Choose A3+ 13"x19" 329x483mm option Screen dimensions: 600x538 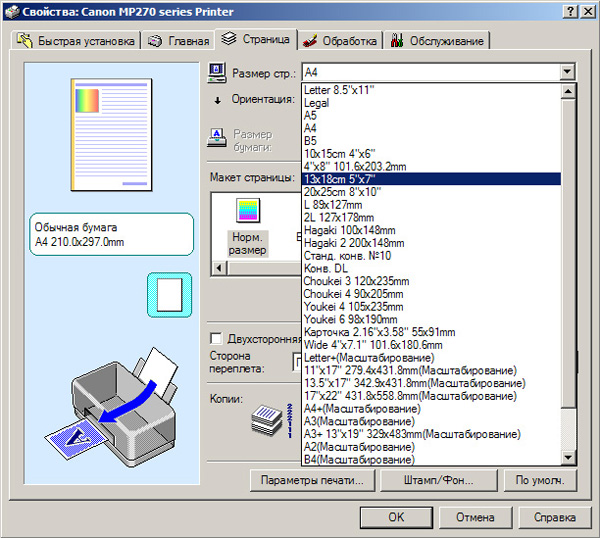[x=432, y=434]
